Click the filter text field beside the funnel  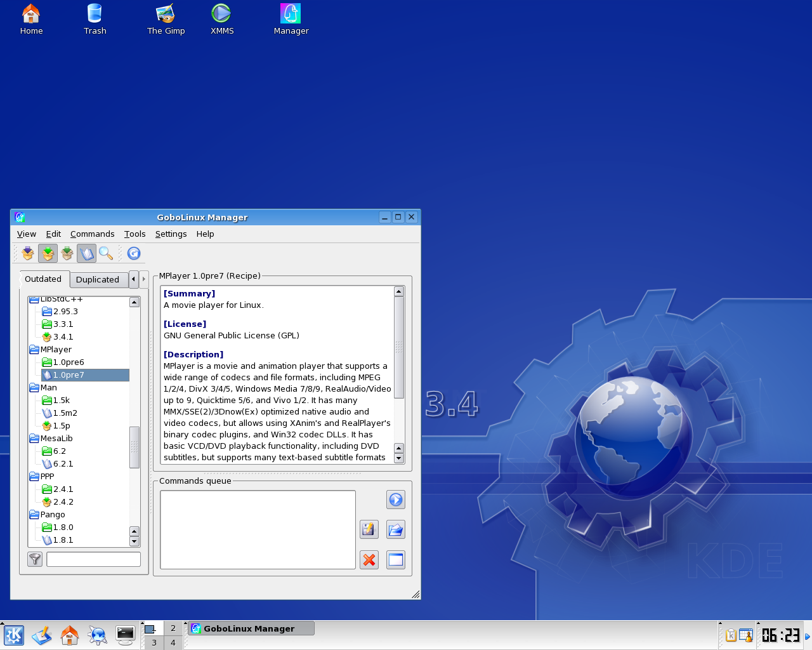(x=93, y=559)
